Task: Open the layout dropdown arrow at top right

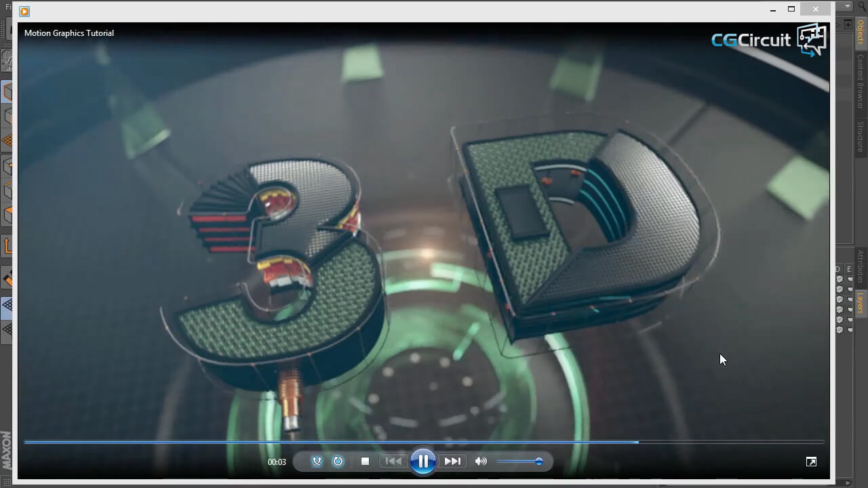Action: tap(847, 6)
